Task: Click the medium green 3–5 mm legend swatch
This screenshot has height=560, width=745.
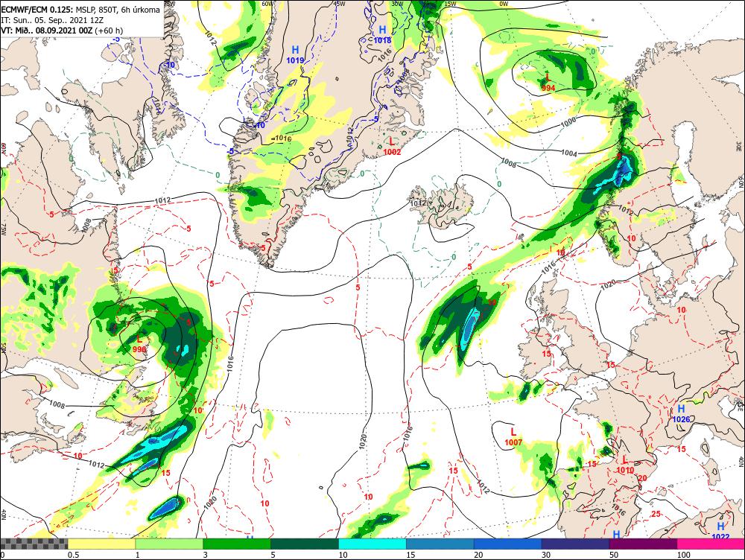Action: (237, 544)
